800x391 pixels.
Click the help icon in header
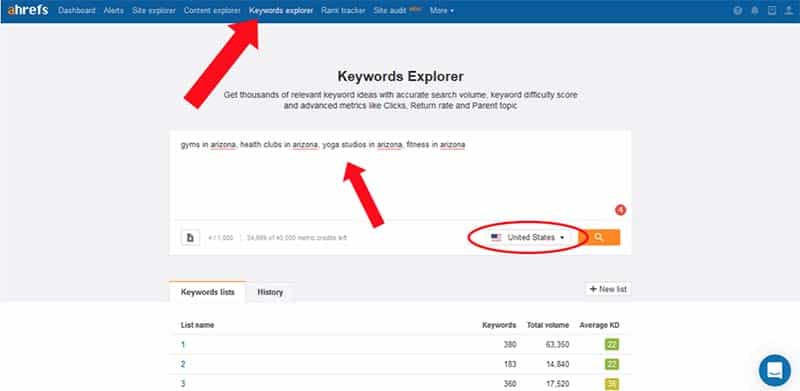(737, 10)
